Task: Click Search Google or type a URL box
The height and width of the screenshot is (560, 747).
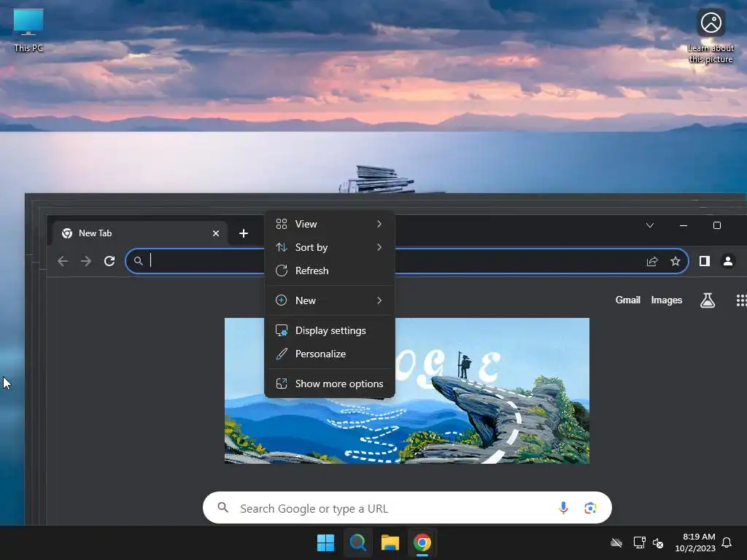Action: [407, 507]
